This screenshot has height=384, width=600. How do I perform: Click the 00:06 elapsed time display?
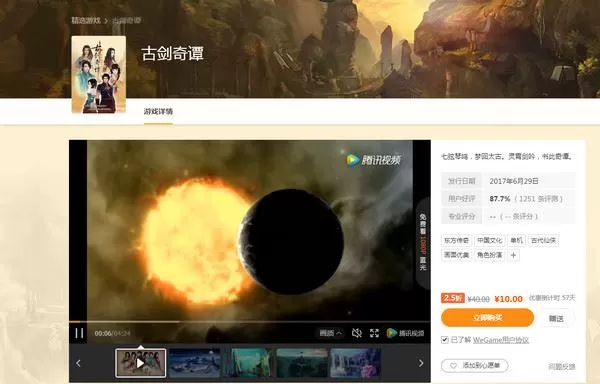[x=103, y=334]
